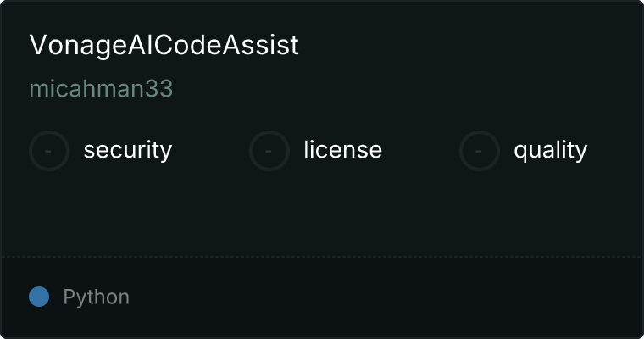
Task: Click the blank space right of the VonageAICodeAssist title
Action: pyautogui.click(x=469, y=45)
